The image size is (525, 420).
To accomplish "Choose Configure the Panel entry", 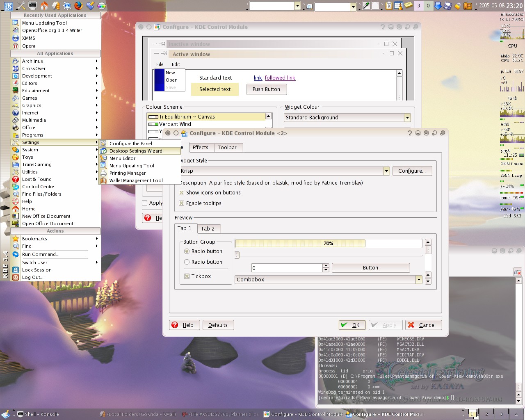I will pos(140,144).
